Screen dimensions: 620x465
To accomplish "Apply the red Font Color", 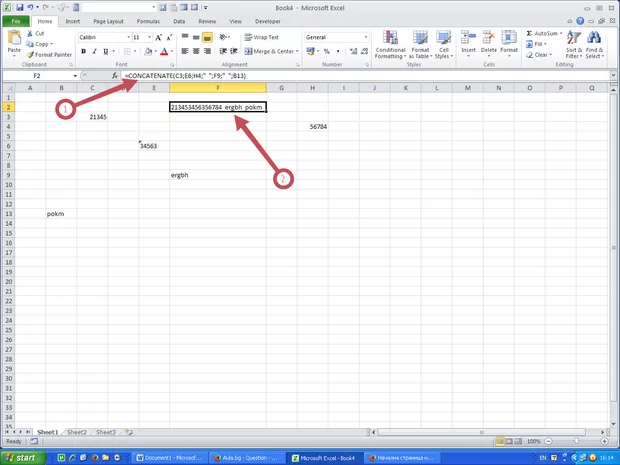I will point(164,51).
